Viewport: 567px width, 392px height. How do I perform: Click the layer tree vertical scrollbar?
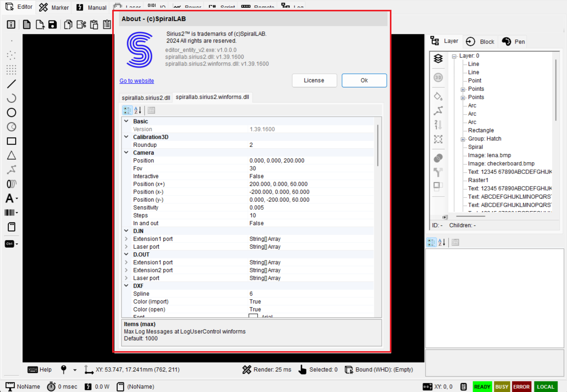(556, 90)
